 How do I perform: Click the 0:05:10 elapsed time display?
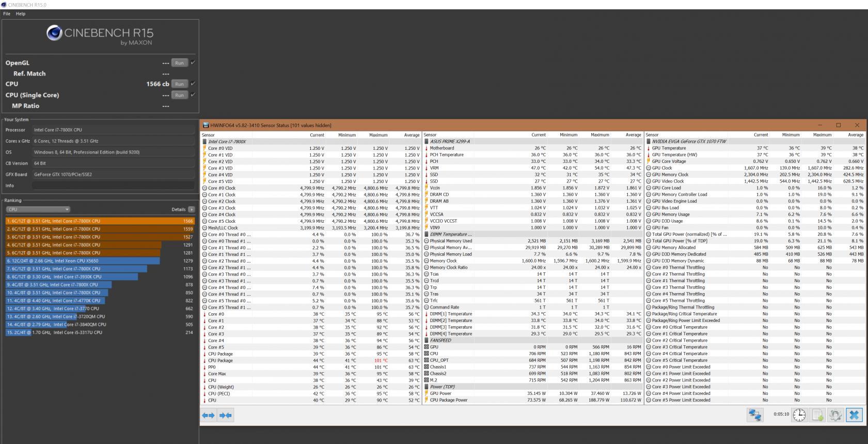coord(781,415)
